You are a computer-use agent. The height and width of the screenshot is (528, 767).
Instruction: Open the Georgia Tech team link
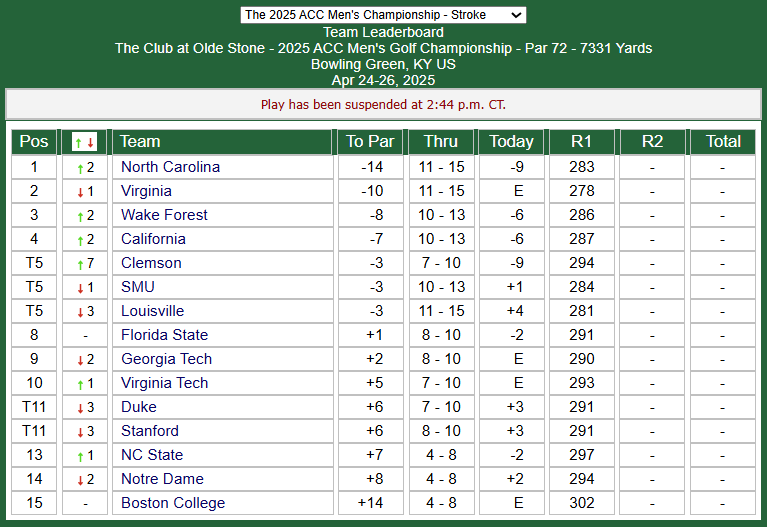click(x=166, y=359)
